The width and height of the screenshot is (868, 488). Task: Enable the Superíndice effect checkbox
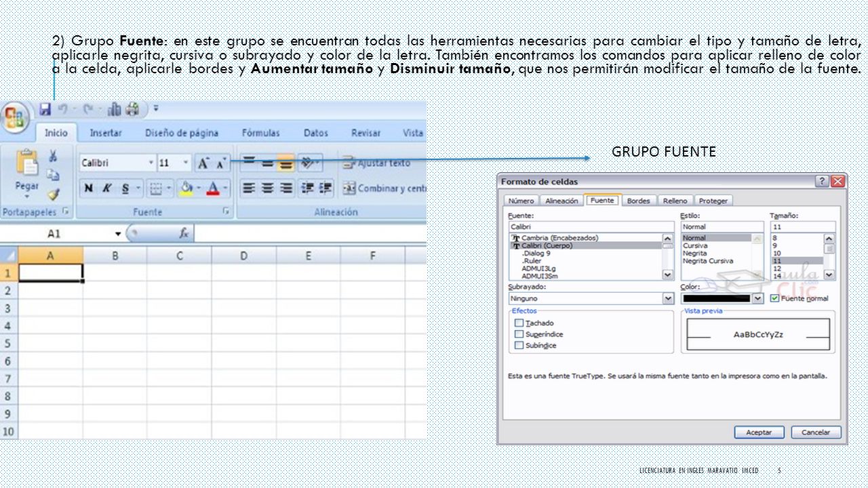(x=519, y=334)
